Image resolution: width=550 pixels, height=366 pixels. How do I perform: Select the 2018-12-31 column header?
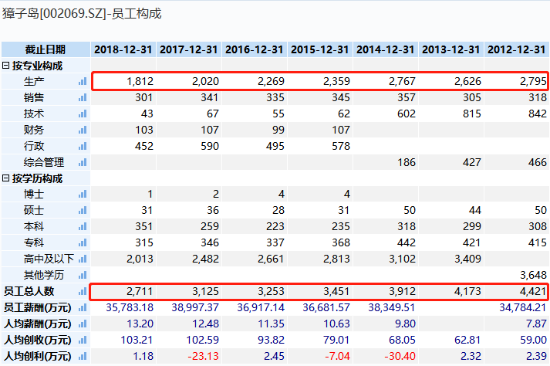pos(123,49)
